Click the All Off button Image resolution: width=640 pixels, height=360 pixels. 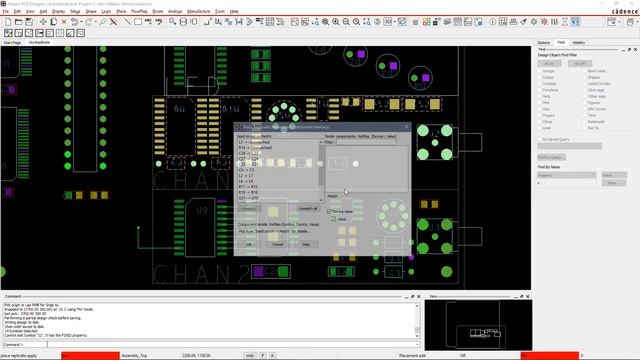[x=580, y=64]
